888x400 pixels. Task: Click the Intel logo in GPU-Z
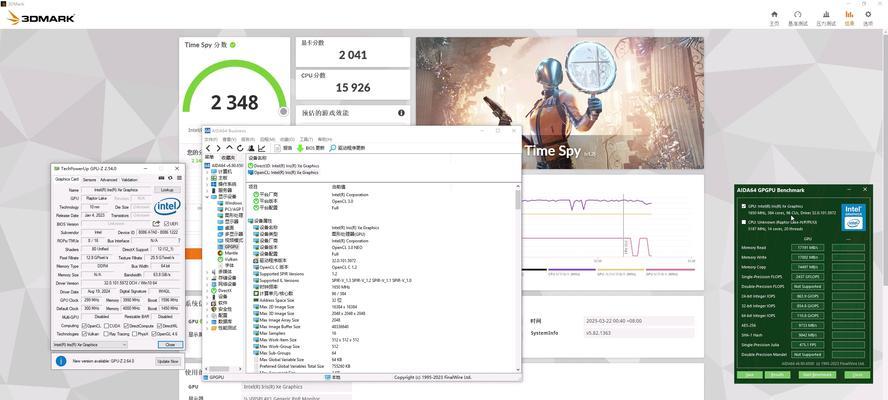[x=167, y=206]
